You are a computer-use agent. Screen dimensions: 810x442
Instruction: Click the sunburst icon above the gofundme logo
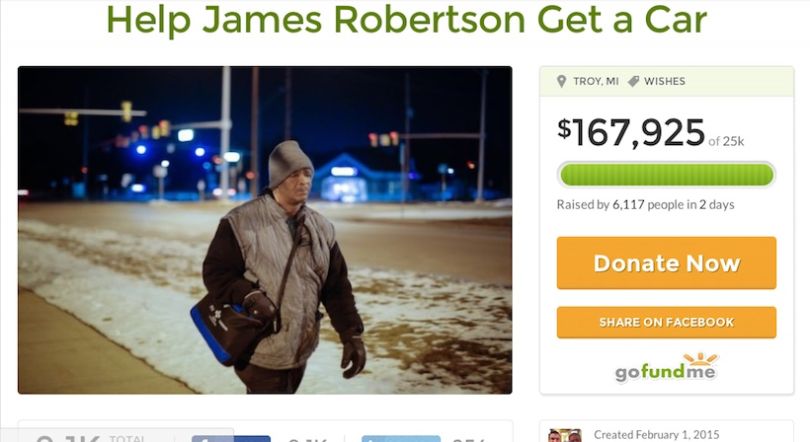(700, 358)
